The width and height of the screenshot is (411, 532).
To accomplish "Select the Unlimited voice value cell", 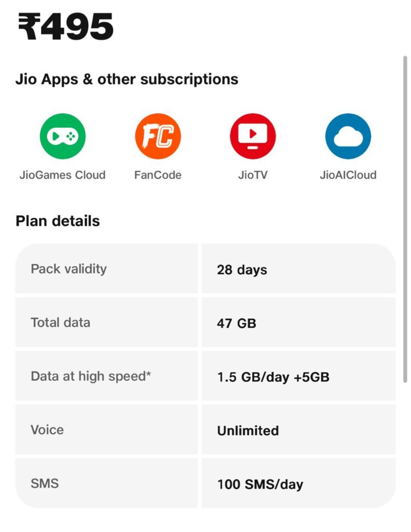I will click(298, 430).
